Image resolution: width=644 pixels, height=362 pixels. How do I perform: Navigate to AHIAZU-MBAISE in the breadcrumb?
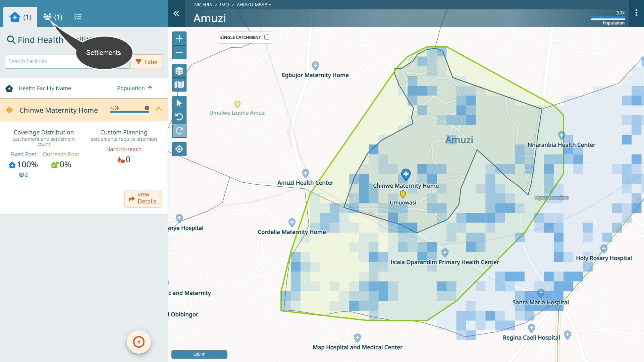click(x=254, y=5)
